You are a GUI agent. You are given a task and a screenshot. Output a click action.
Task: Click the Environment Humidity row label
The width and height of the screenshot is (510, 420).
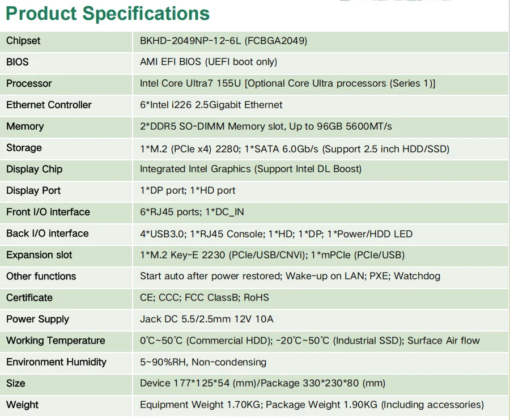56,362
